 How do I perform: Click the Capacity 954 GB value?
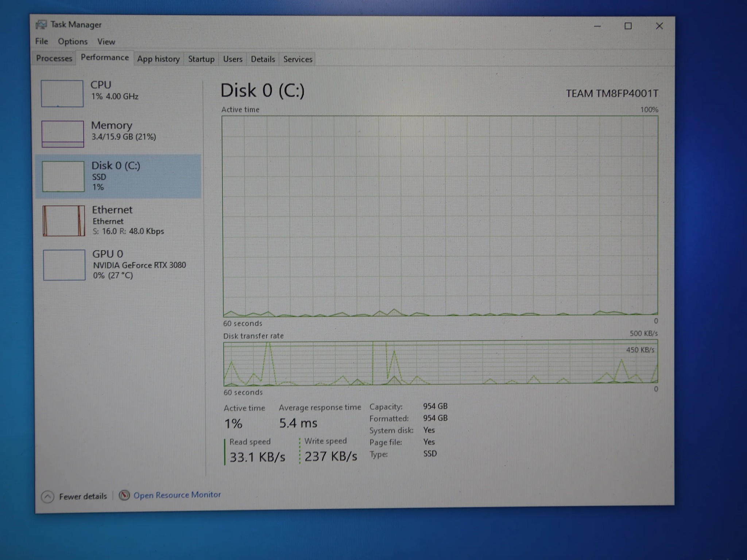(435, 406)
